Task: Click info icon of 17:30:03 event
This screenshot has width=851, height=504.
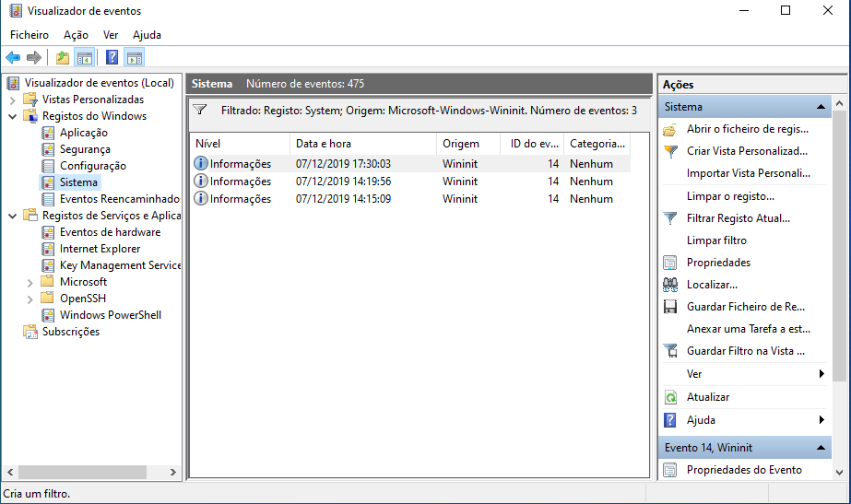Action: click(x=201, y=163)
